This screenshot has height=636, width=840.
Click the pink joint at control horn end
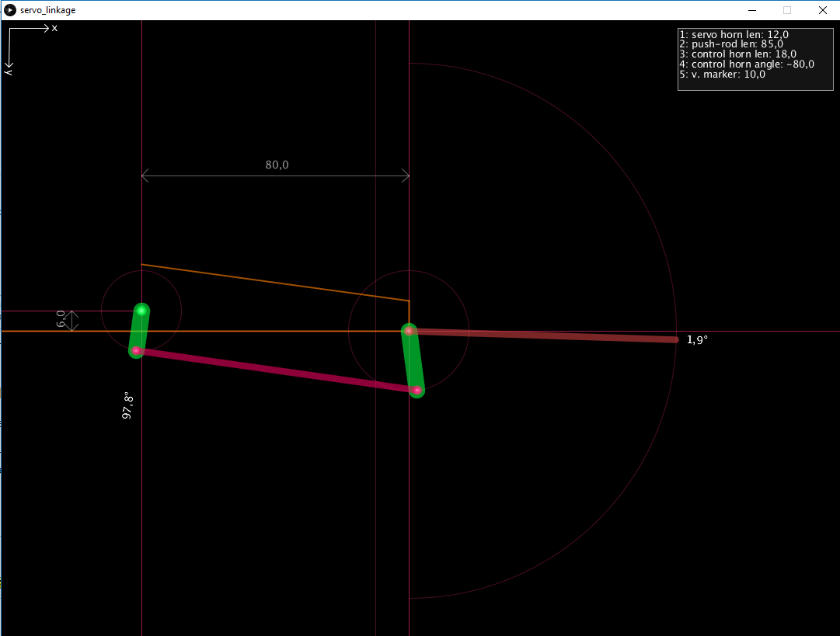(x=417, y=391)
